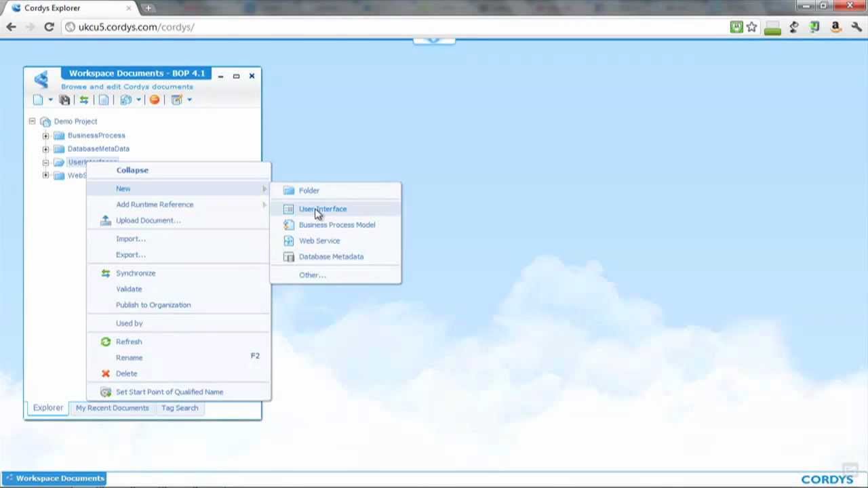Image resolution: width=868 pixels, height=488 pixels.
Task: Collapse the Demo Project tree node
Action: [32, 121]
